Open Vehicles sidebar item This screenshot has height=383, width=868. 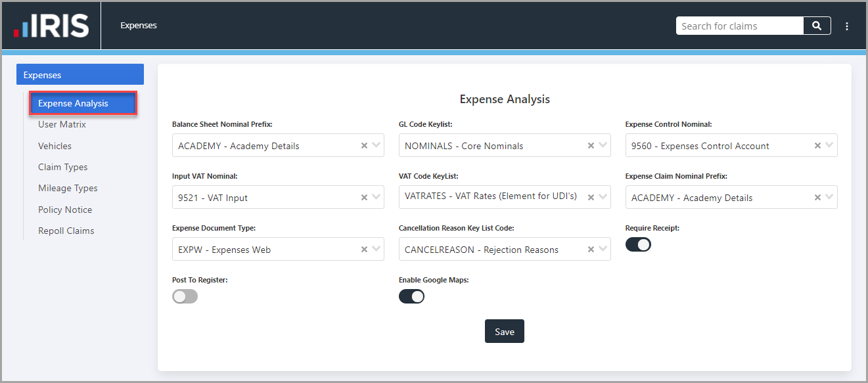[55, 146]
